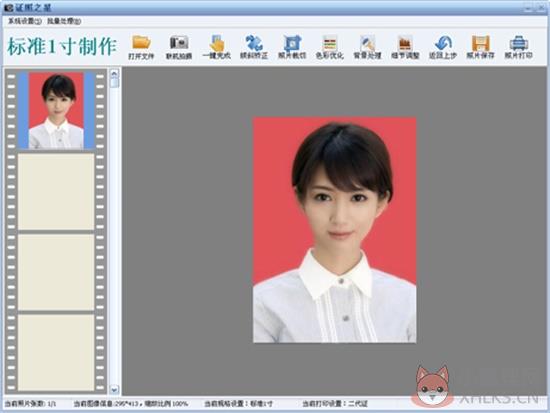550x413 pixels.
Task: Click the second empty filmstrip frame
Action: [56, 192]
